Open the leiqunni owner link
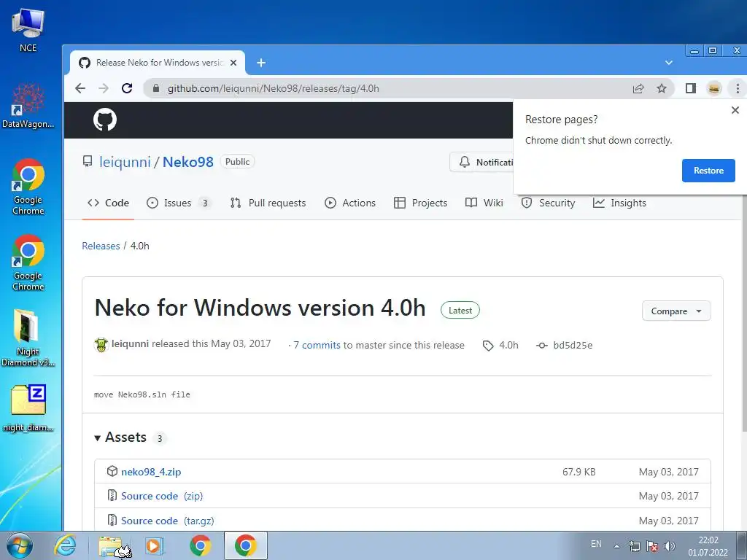 tap(125, 162)
